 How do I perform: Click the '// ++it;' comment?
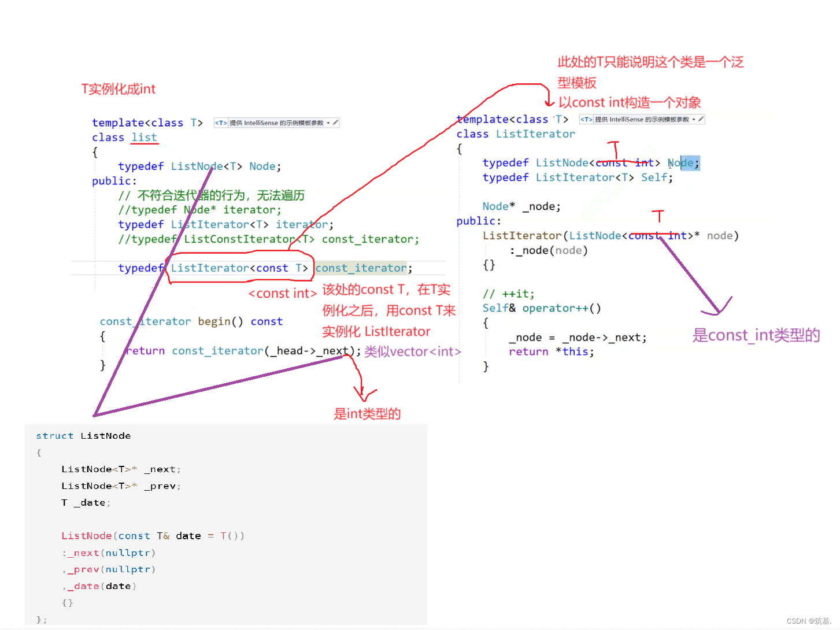tap(509, 294)
